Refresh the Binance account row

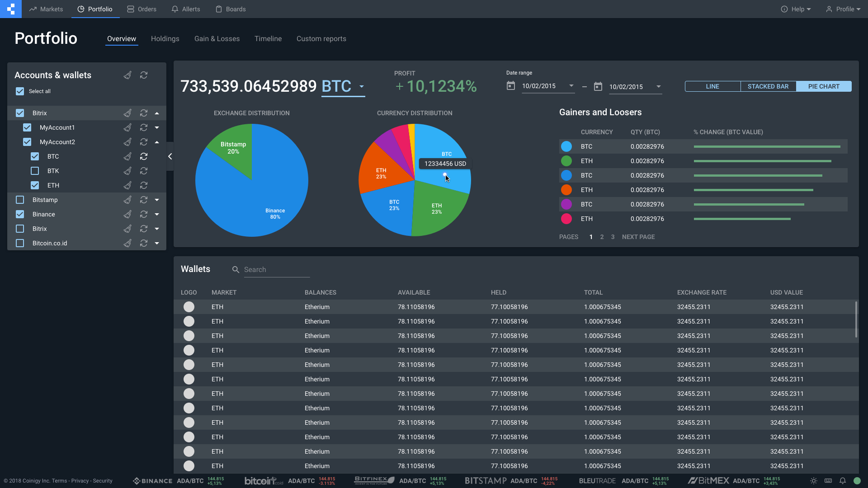tap(144, 214)
